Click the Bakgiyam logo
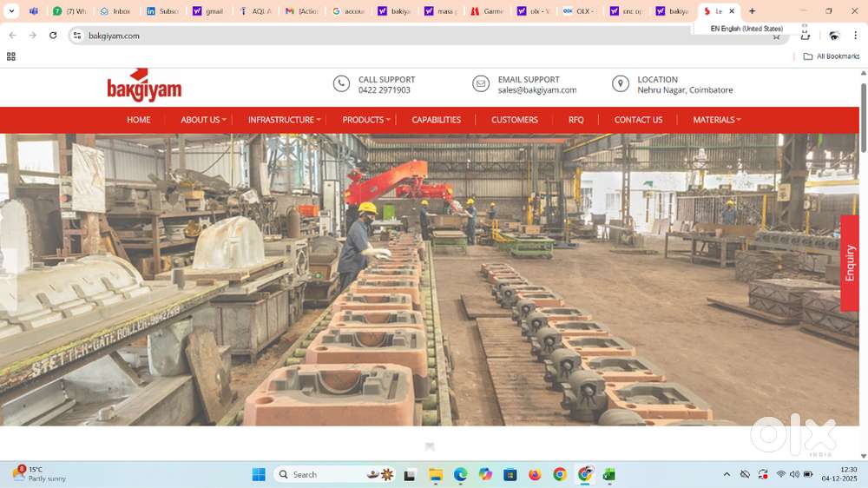Viewport: 868px width, 488px height. point(144,85)
